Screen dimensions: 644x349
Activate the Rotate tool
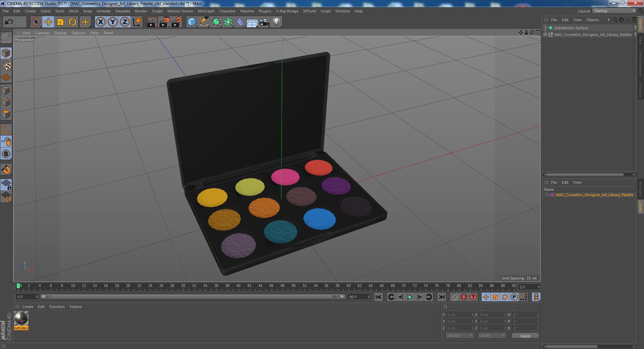click(x=72, y=22)
